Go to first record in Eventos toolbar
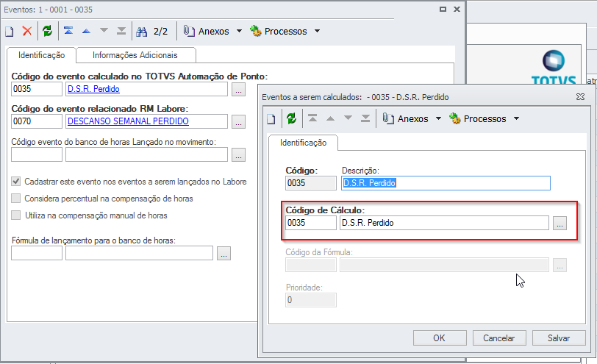This screenshot has width=597, height=364. 68,31
